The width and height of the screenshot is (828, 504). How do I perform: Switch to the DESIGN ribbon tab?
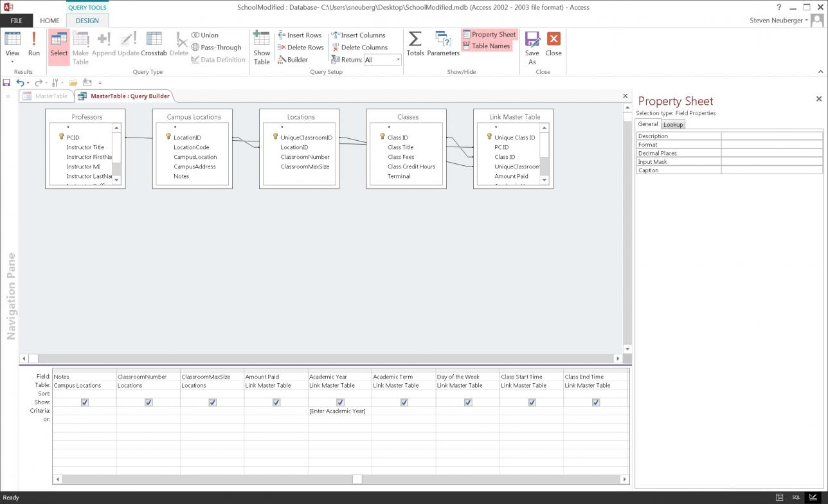tap(87, 21)
